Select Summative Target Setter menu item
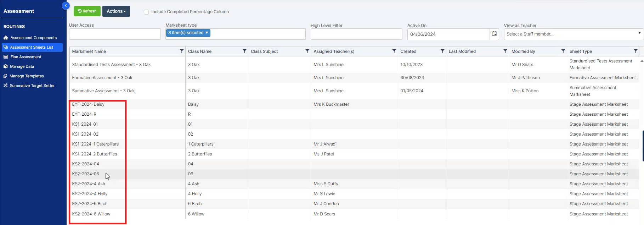This screenshot has width=644, height=225. (32, 86)
